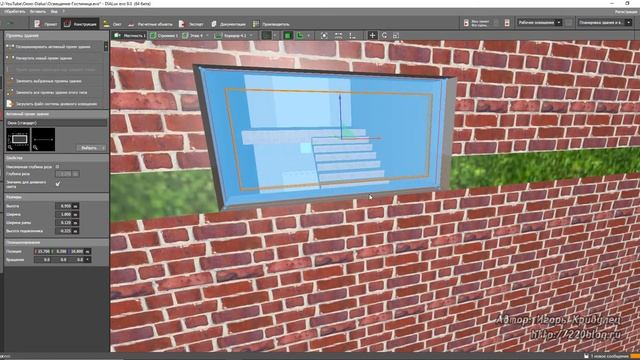Image resolution: width=640 pixels, height=360 pixels.
Task: Open dropdown next to L-shaped view icon
Action: point(308,36)
